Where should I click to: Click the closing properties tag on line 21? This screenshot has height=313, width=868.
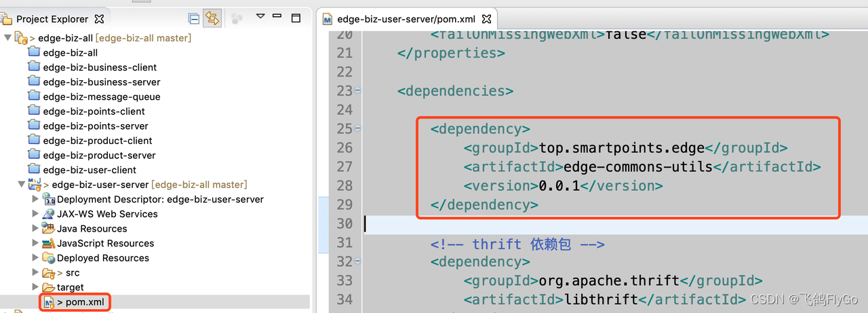[x=451, y=52]
